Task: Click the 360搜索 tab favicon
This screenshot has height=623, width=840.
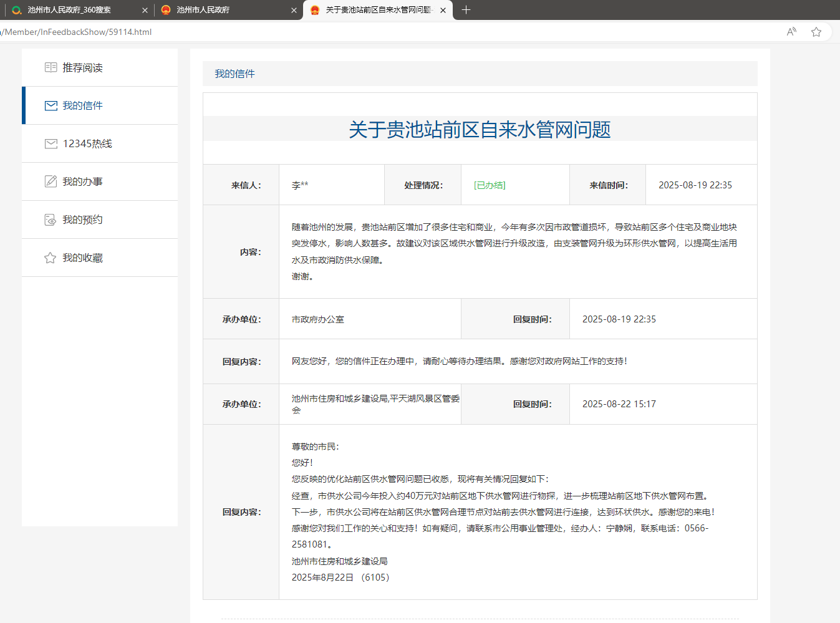Action: (17, 10)
